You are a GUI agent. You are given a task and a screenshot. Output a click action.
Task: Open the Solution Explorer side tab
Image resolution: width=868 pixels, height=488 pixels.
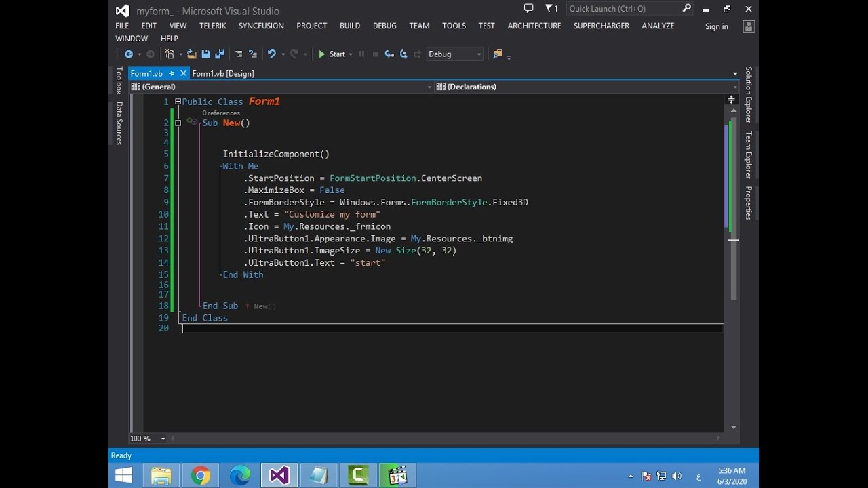pyautogui.click(x=749, y=95)
